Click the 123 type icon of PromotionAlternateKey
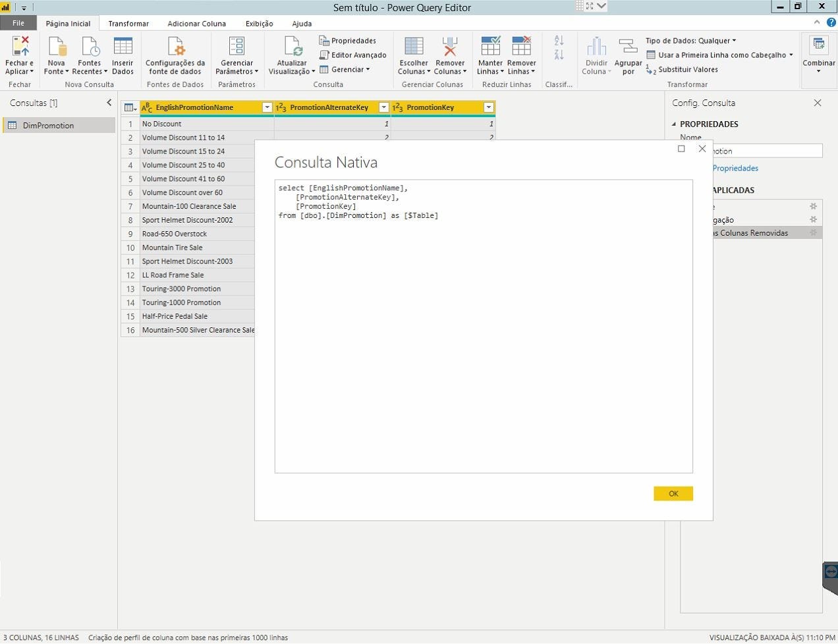This screenshot has height=644, width=838. click(281, 107)
